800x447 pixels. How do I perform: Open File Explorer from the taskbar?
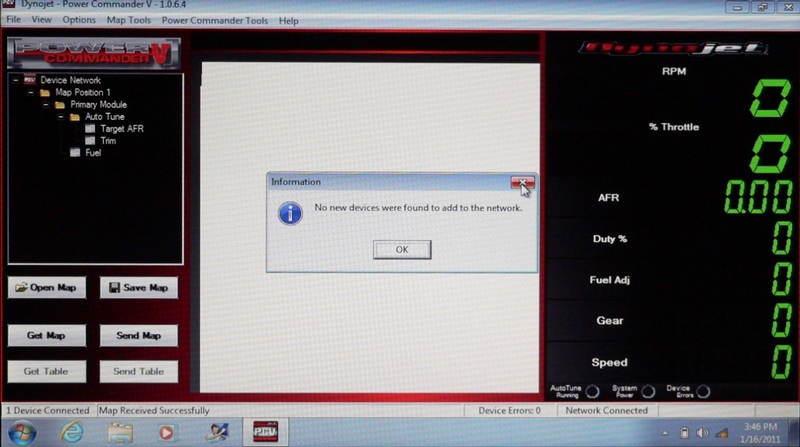click(x=120, y=432)
